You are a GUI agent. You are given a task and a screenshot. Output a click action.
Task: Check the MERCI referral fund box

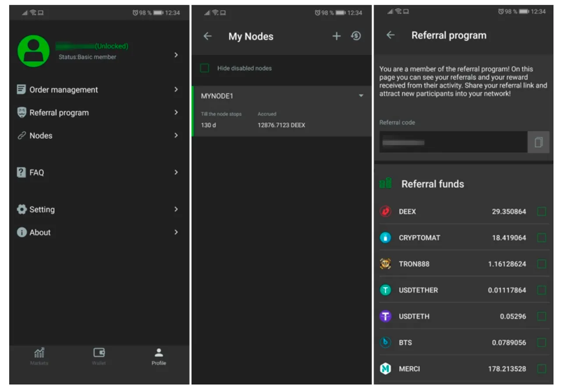(542, 369)
